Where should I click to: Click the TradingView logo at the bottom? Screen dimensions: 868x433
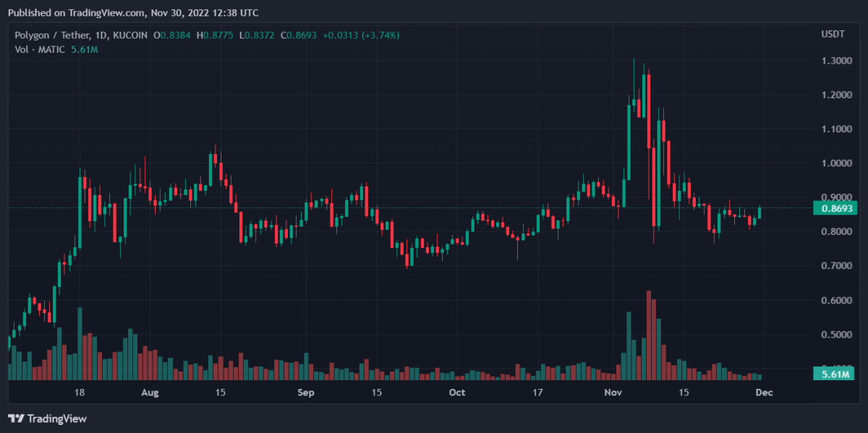click(x=47, y=419)
